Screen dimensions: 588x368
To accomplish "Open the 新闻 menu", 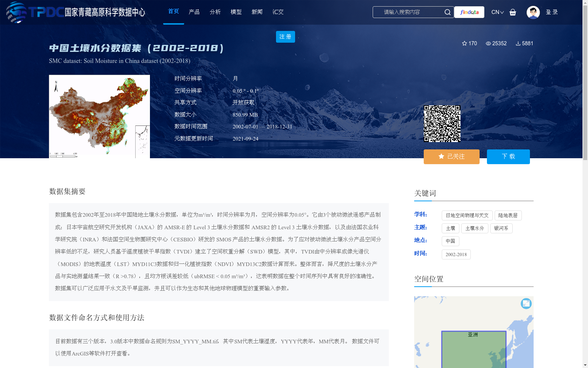I will click(257, 12).
